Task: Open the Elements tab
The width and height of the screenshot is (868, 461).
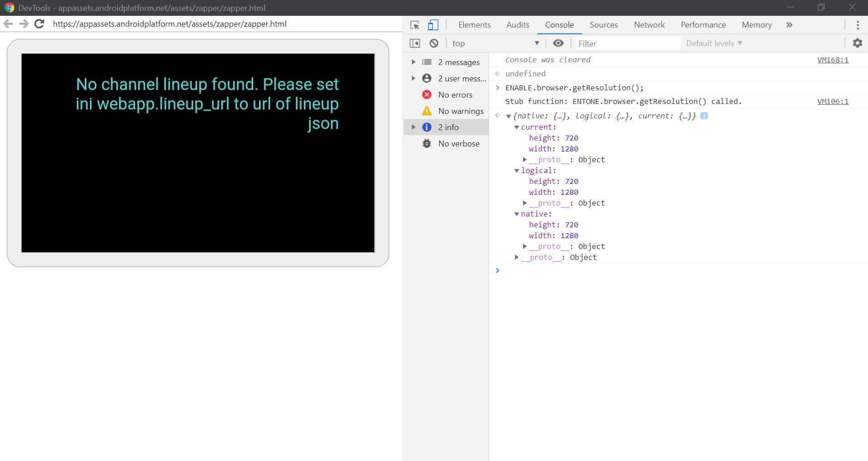Action: (474, 25)
